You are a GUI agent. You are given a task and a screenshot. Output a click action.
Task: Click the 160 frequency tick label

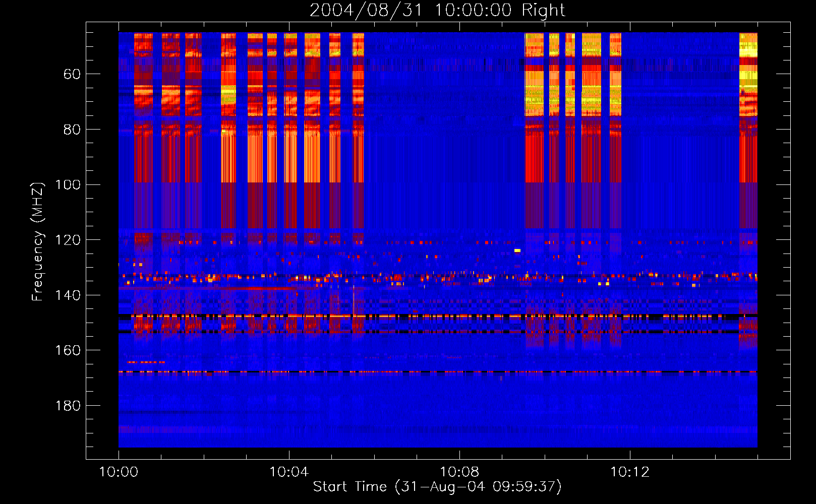(x=68, y=351)
